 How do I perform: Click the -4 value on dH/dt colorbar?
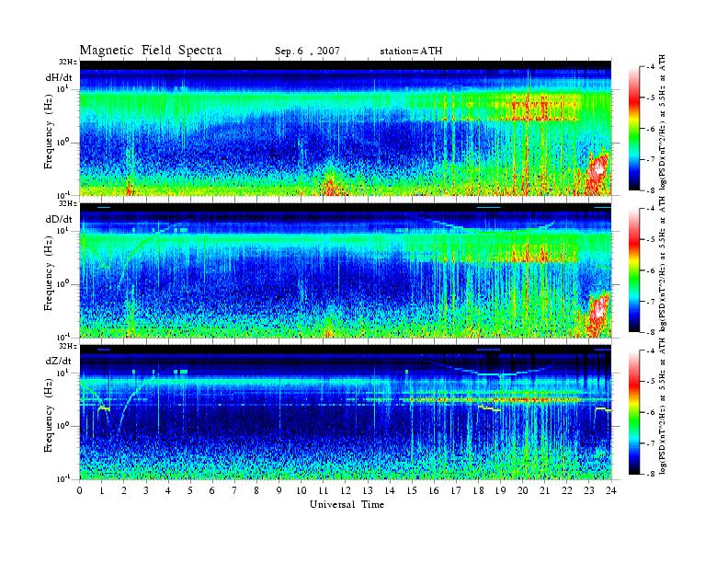point(652,67)
